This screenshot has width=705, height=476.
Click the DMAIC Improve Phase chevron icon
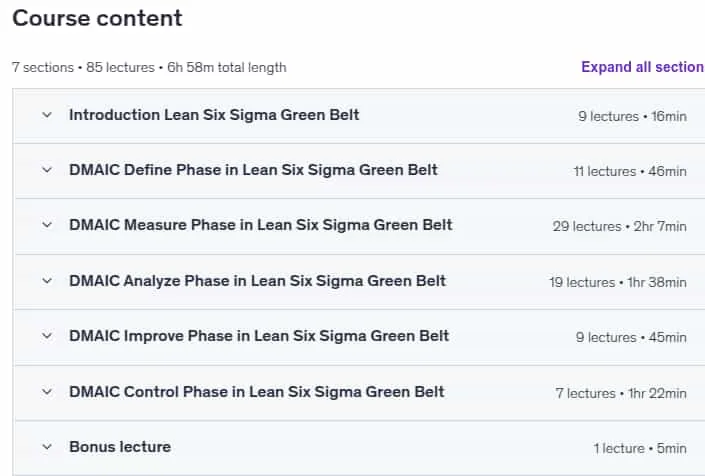[x=47, y=336]
